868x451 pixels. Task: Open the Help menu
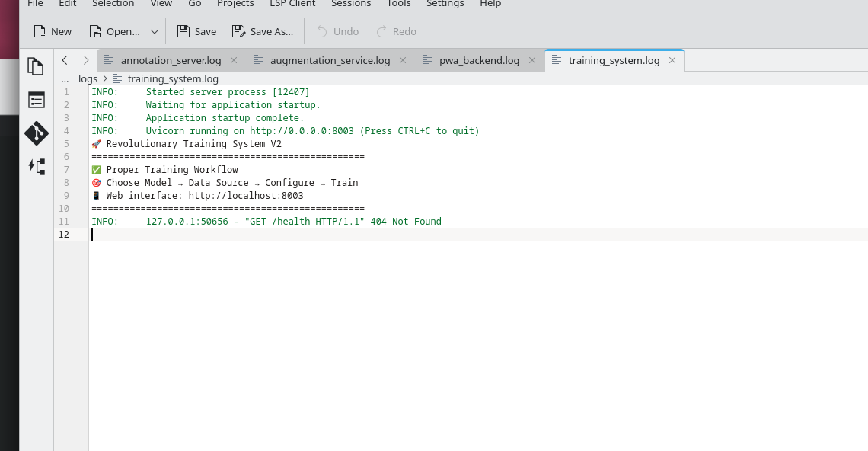pyautogui.click(x=490, y=3)
